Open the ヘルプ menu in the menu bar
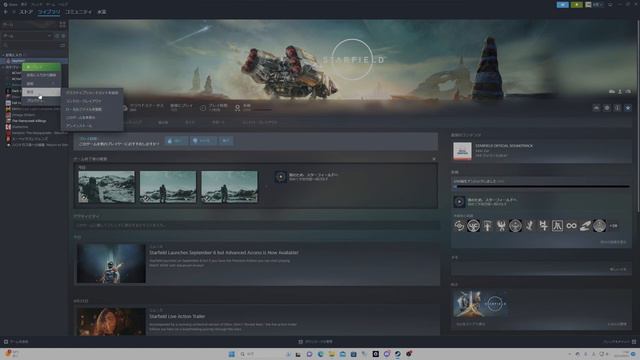 pos(63,4)
